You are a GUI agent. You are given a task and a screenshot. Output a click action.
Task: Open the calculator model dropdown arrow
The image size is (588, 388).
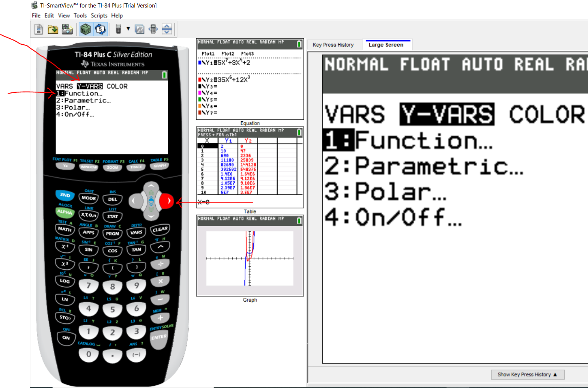128,29
